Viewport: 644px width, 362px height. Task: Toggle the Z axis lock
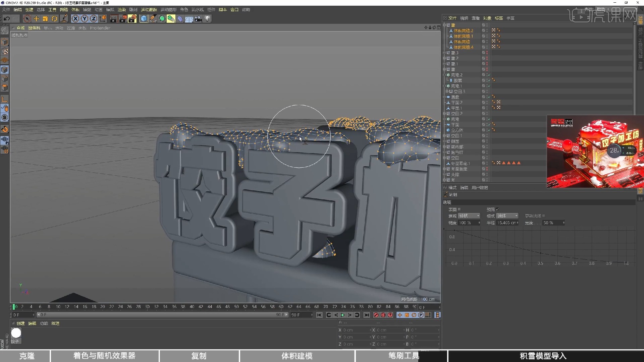94,19
